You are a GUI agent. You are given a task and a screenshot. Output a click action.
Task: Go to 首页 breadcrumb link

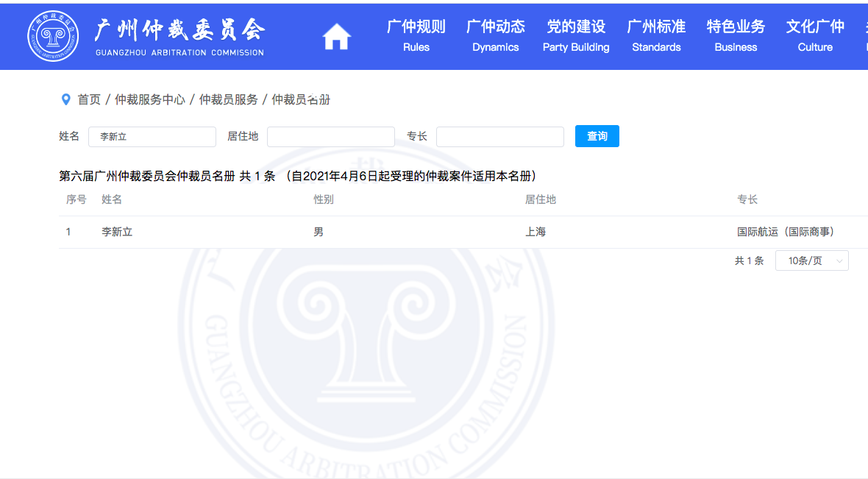(89, 99)
